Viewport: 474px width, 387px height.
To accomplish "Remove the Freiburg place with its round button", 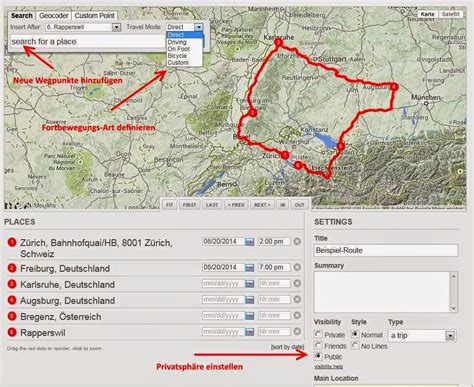I will point(297,267).
